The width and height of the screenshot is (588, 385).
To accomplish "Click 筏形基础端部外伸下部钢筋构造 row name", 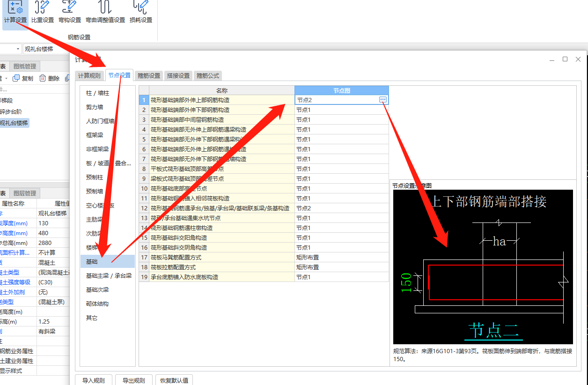I will click(x=222, y=110).
